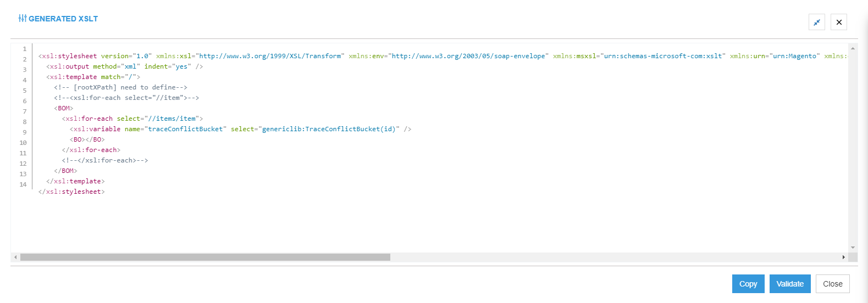This screenshot has height=303, width=868.
Task: Click the horizontal scrollbar right arrow
Action: click(843, 257)
